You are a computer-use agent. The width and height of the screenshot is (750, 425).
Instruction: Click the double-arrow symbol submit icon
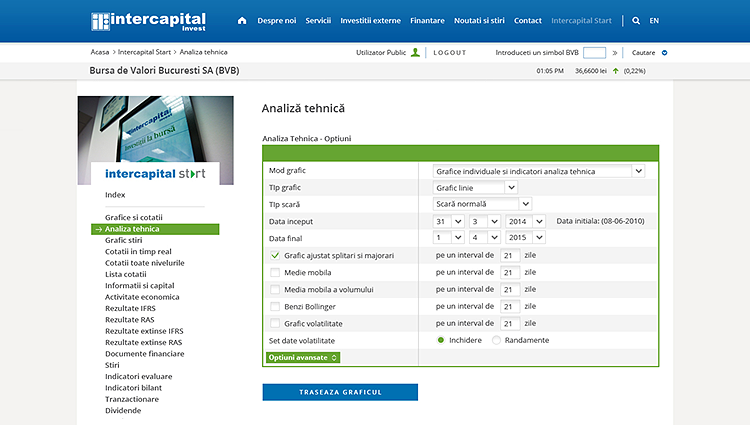[x=615, y=52]
